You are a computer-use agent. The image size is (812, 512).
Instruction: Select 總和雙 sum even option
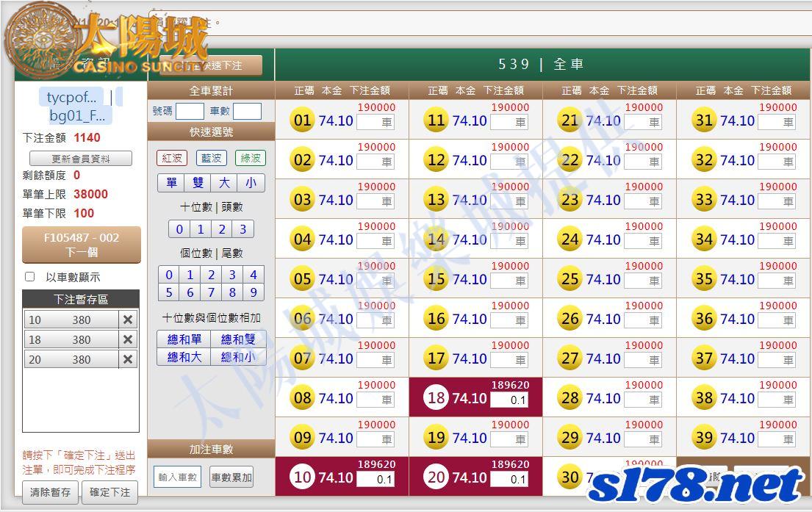pyautogui.click(x=238, y=339)
